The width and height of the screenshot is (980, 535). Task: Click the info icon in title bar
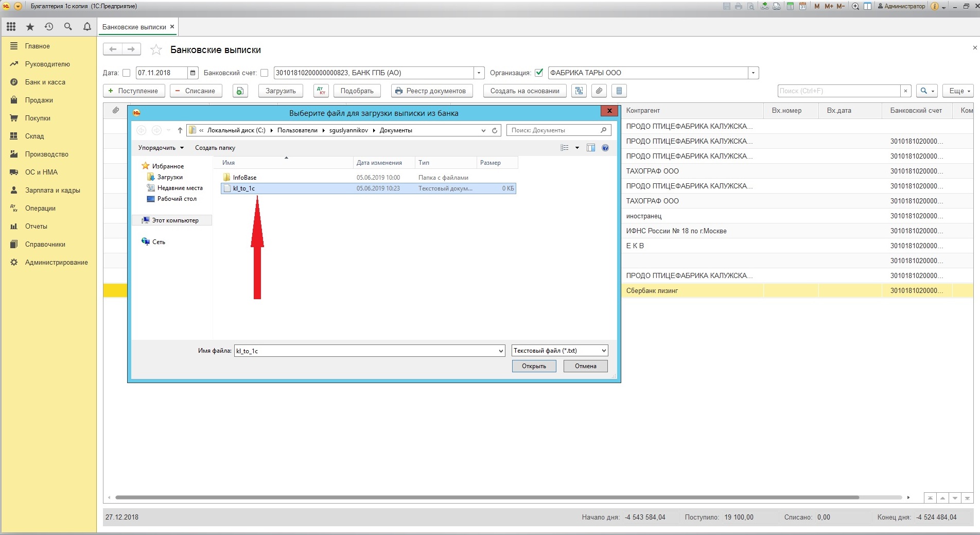pyautogui.click(x=935, y=6)
